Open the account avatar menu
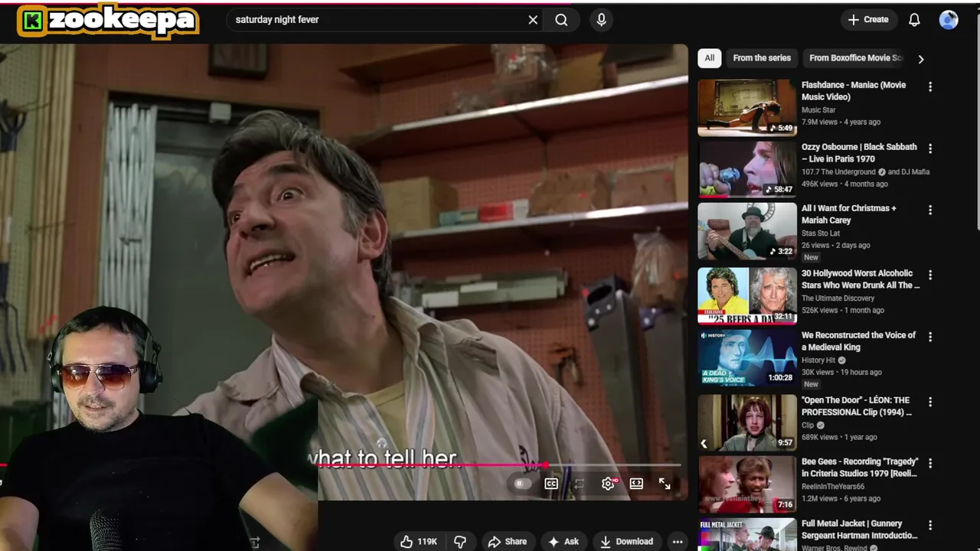This screenshot has height=551, width=980. pyautogui.click(x=949, y=20)
